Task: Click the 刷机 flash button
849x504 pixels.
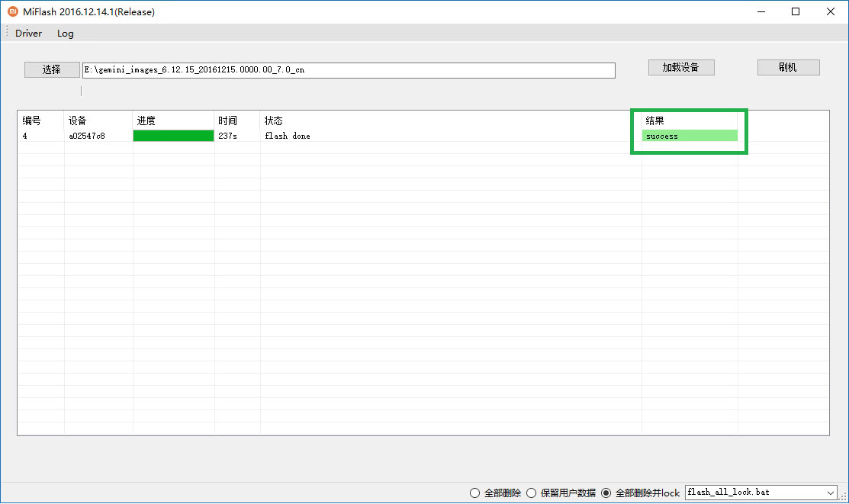Action: point(787,67)
